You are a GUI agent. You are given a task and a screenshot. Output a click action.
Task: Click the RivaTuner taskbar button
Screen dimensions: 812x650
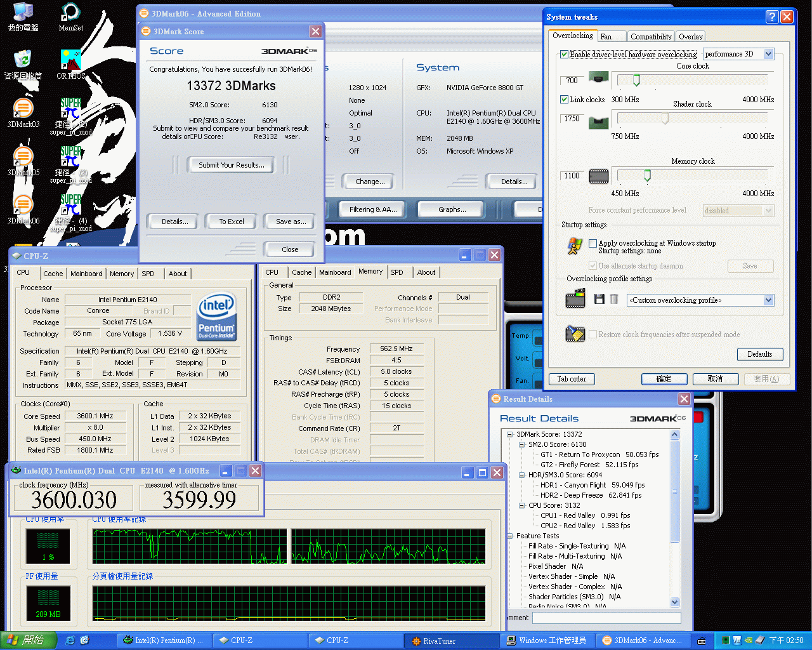(452, 640)
